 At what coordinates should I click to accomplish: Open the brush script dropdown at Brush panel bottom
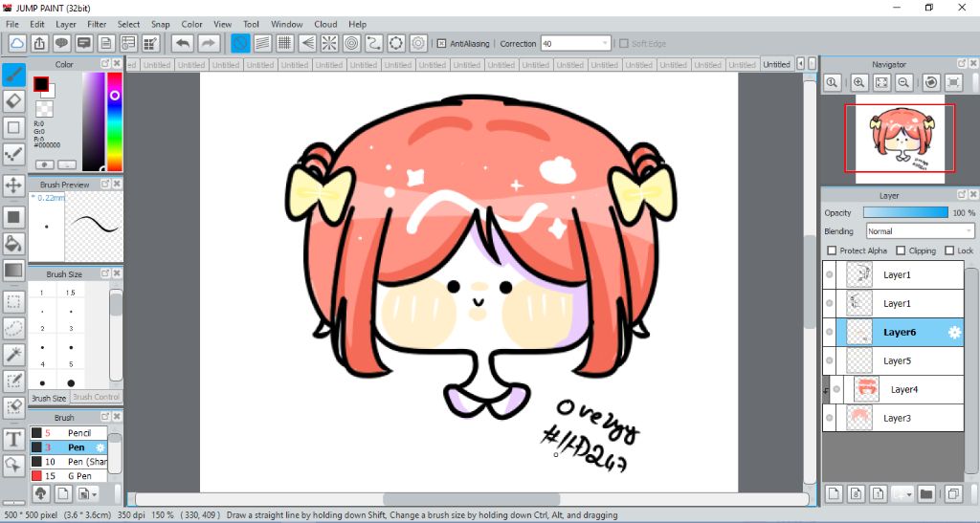click(x=86, y=493)
